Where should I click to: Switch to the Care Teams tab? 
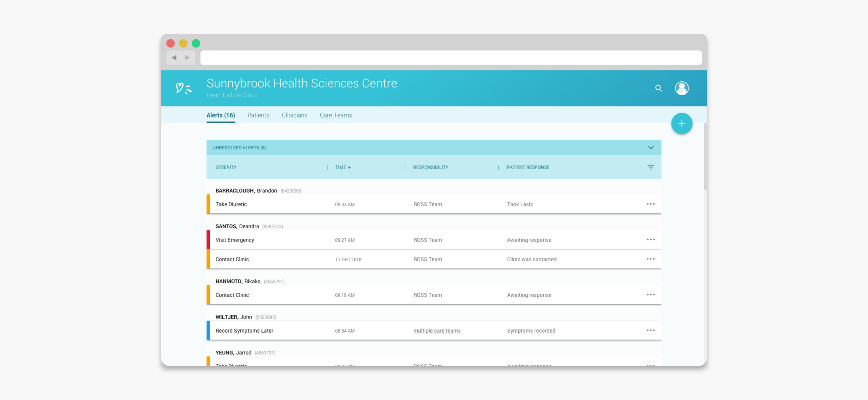click(x=335, y=115)
